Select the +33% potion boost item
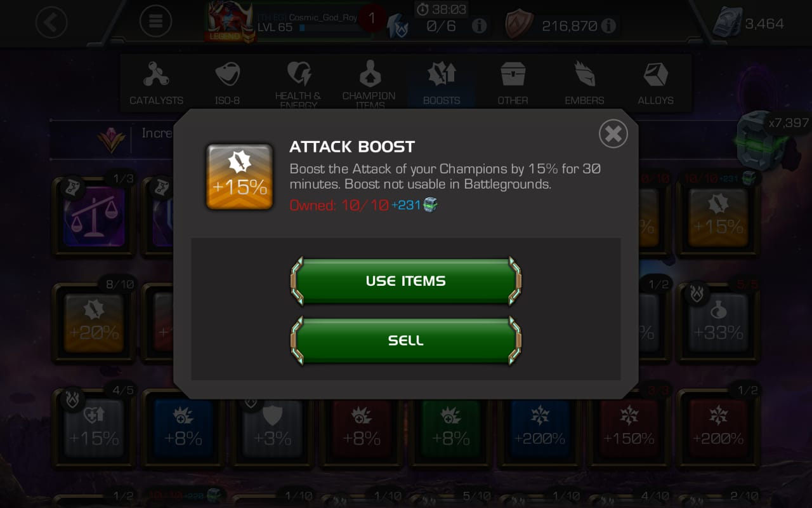 click(x=718, y=323)
